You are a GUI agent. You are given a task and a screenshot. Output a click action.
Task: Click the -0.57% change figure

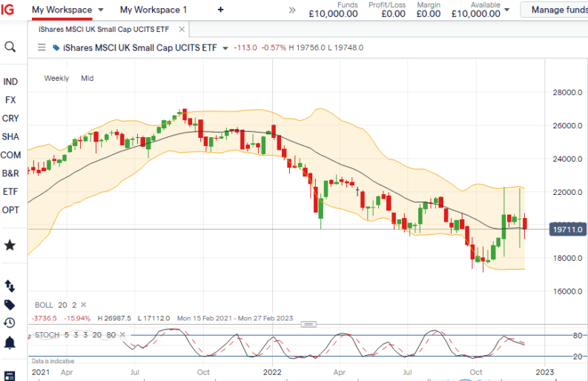pyautogui.click(x=274, y=47)
